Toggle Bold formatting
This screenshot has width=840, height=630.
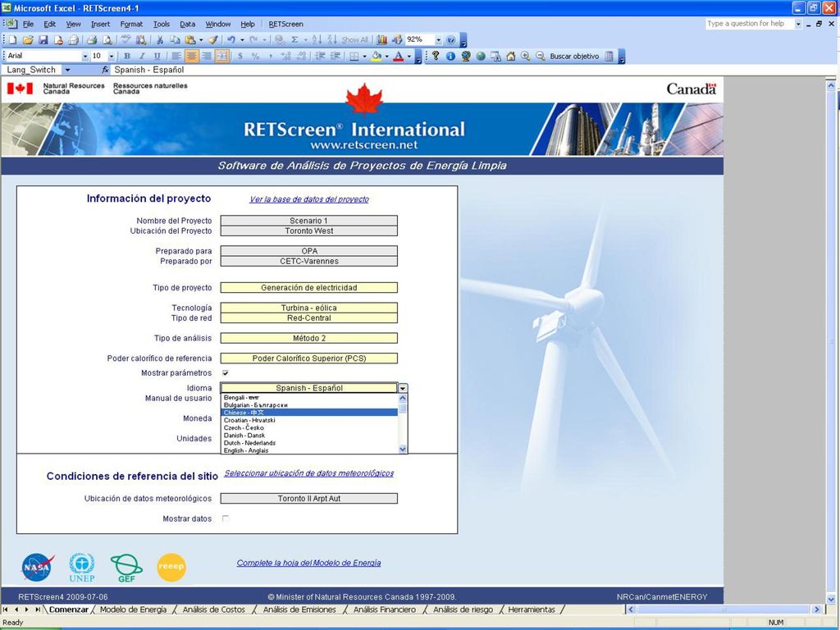click(x=127, y=56)
